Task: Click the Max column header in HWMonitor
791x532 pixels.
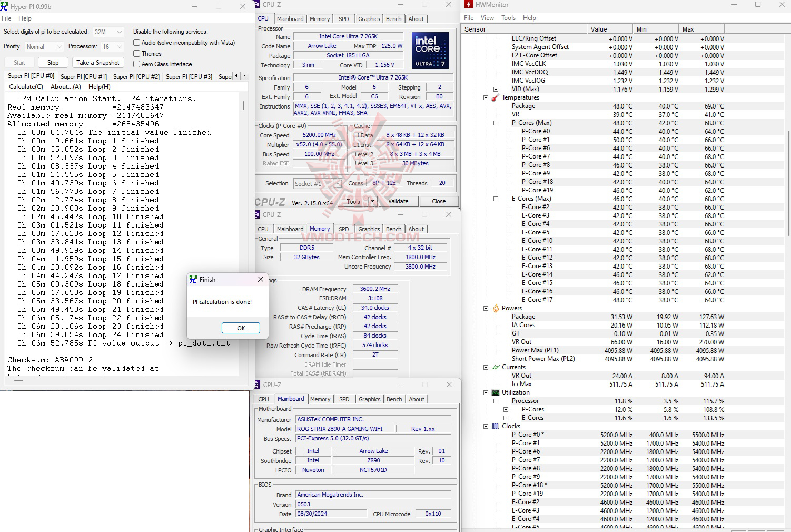Action: tap(701, 29)
